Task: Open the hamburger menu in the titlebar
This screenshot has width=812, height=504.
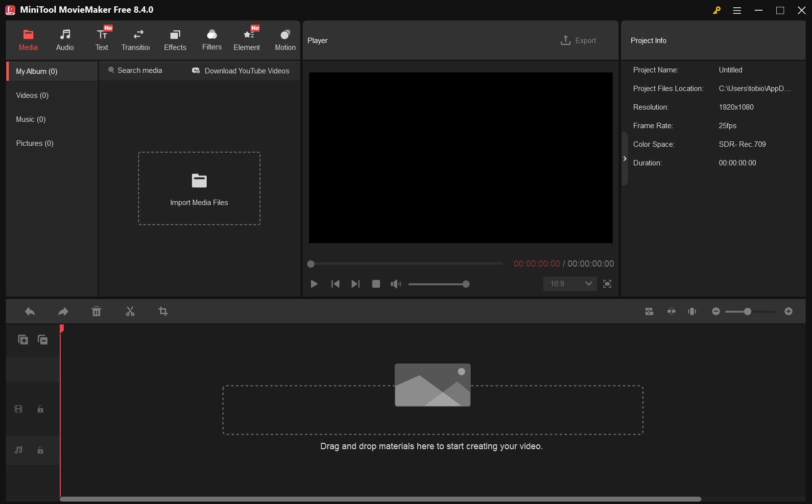Action: [737, 10]
